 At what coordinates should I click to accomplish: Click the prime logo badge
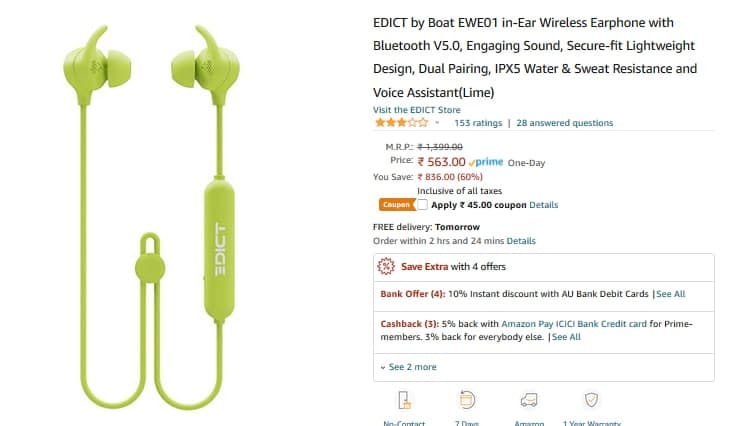click(x=486, y=162)
